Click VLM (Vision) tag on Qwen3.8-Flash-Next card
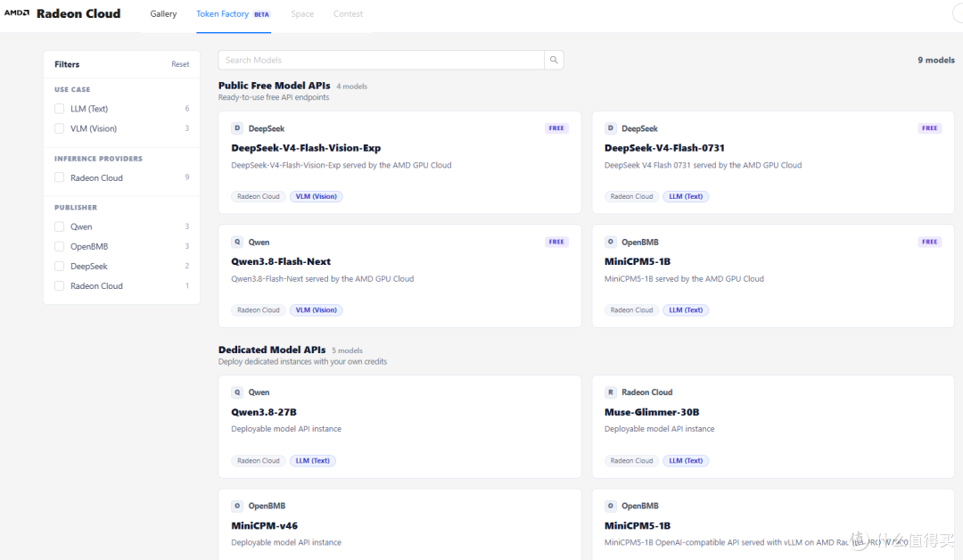This screenshot has width=963, height=560. pyautogui.click(x=317, y=310)
